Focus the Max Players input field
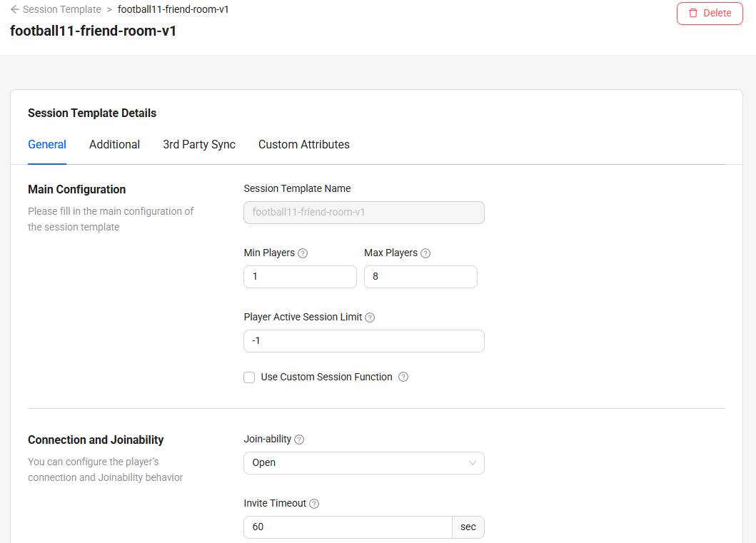Screen dimensions: 756x543 pos(420,277)
